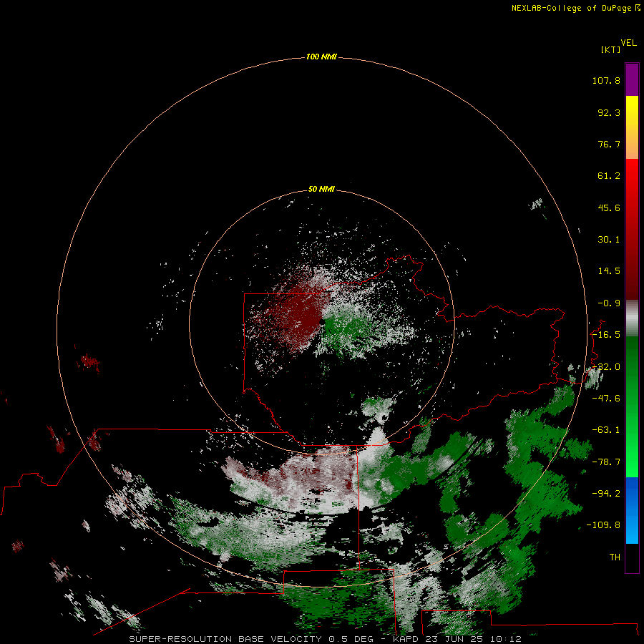Click the 45.6 legend value
The width and height of the screenshot is (644, 644).
[609, 208]
